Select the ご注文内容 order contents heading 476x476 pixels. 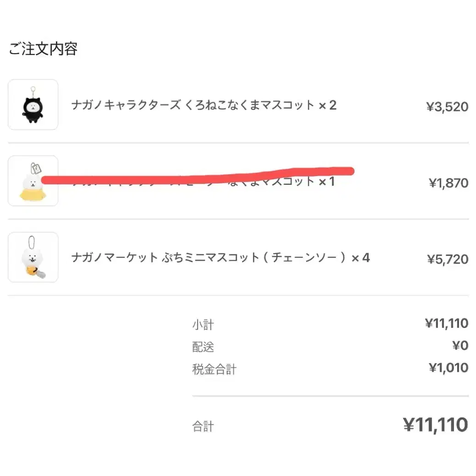coord(43,49)
